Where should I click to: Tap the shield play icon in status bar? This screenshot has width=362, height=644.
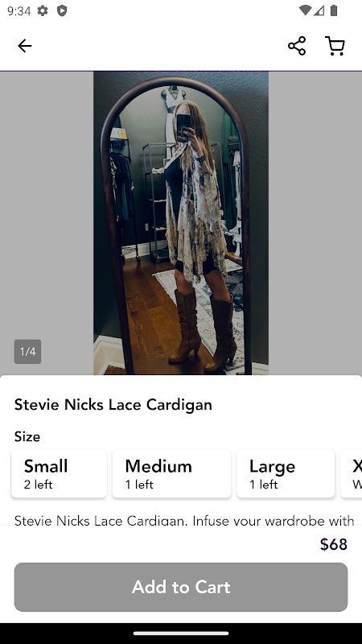(x=62, y=10)
